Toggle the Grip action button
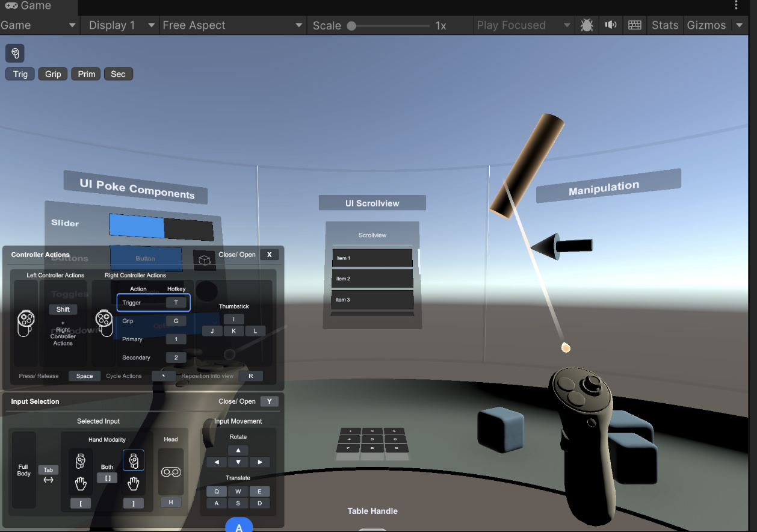Screen dimensions: 757x532 [52, 73]
